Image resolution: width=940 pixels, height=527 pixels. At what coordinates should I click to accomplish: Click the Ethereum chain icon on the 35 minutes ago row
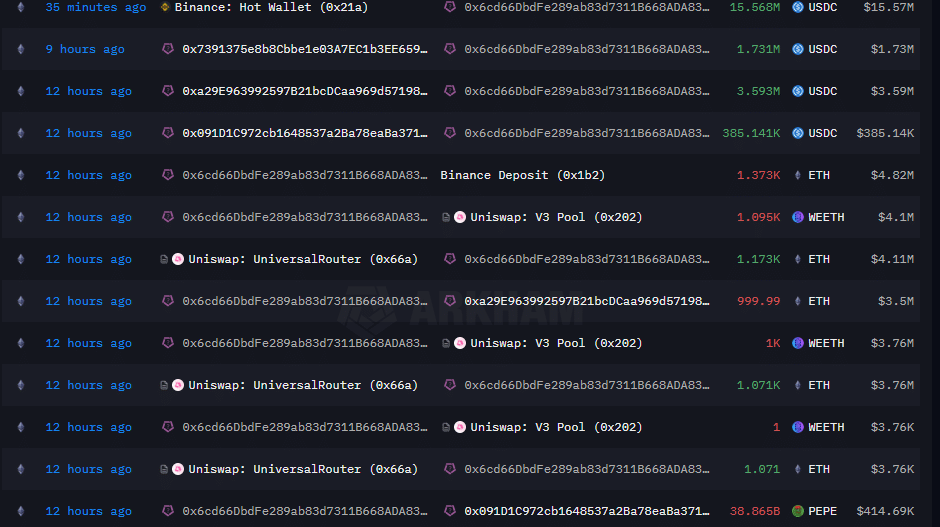click(x=21, y=7)
